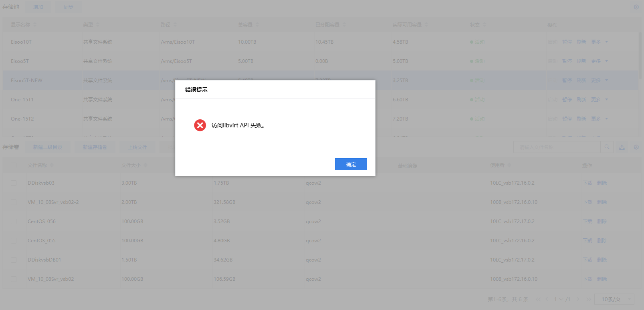644x310 pixels.
Task: Click 下载 for CentOS_055
Action: (x=587, y=241)
